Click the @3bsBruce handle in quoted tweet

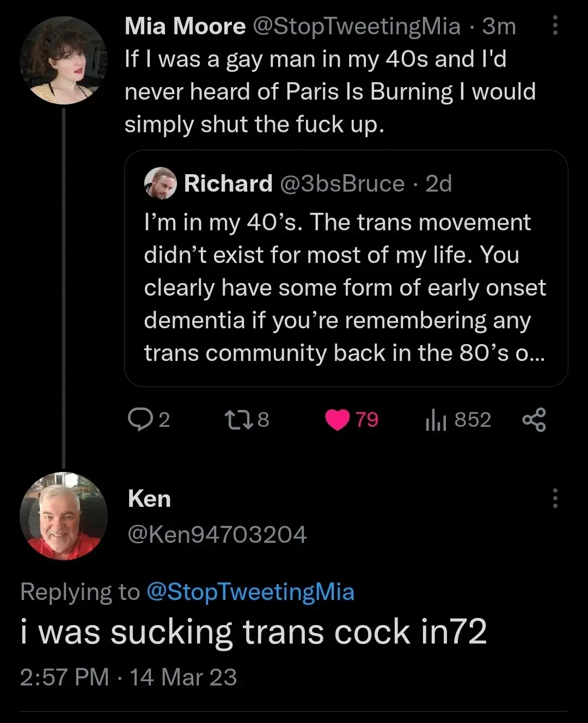pyautogui.click(x=342, y=183)
